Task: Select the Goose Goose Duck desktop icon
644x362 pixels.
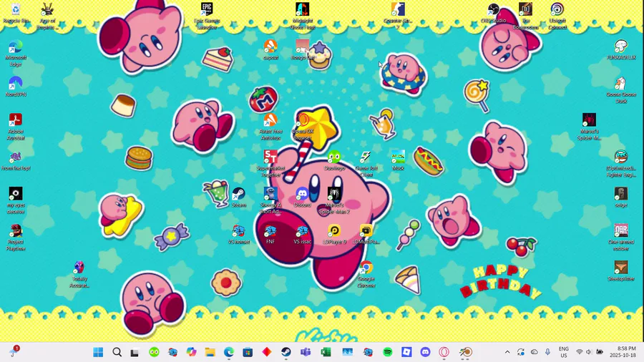Action: click(621, 90)
